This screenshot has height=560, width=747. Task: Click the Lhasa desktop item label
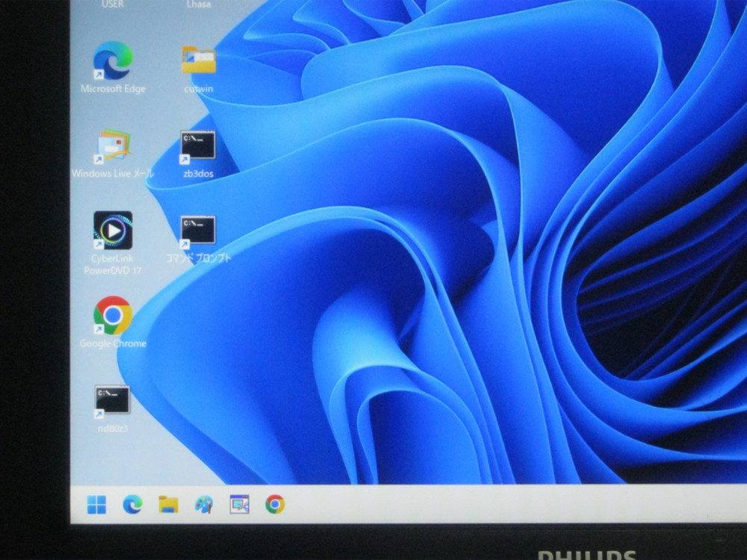(x=198, y=4)
